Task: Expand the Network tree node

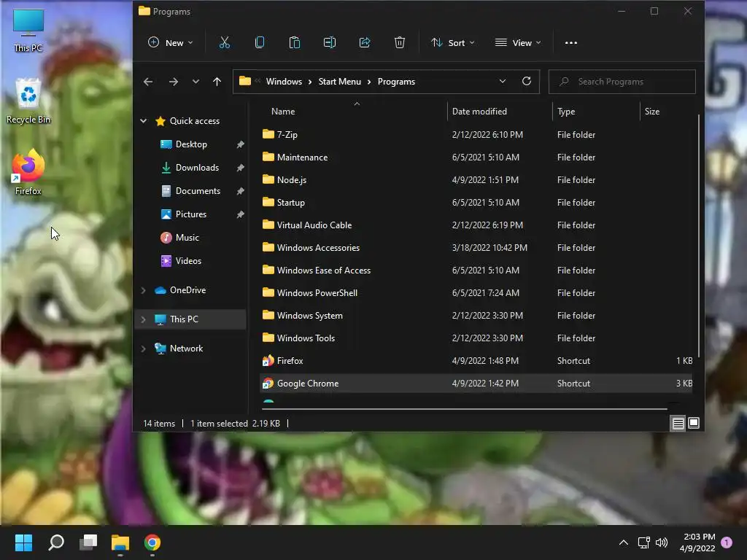Action: point(144,349)
